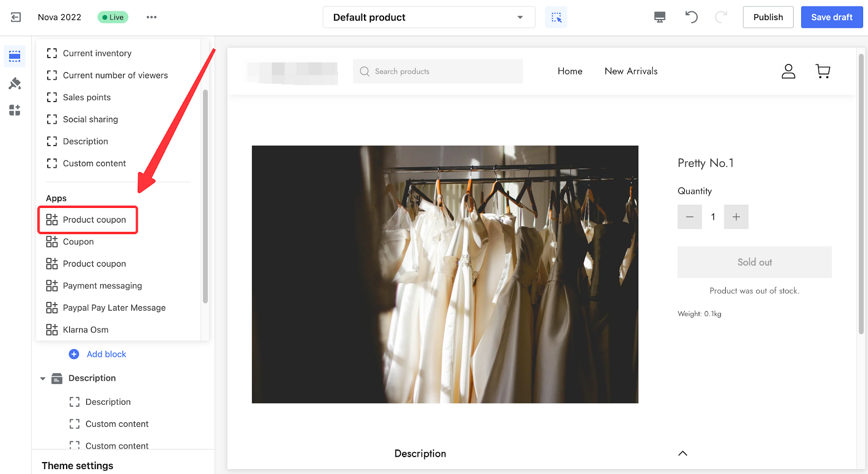This screenshot has width=868, height=474.
Task: Choose the Paypal Pay Later Message block
Action: 114,308
